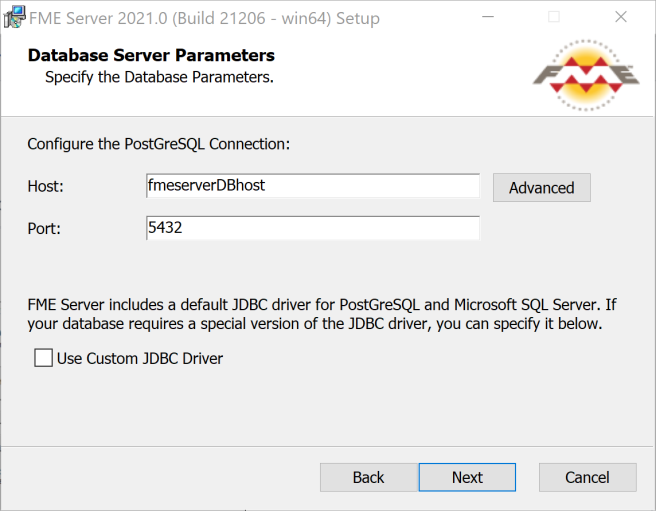
Task: Click the "Use Custom JDBC Driver" label text
Action: 140,358
